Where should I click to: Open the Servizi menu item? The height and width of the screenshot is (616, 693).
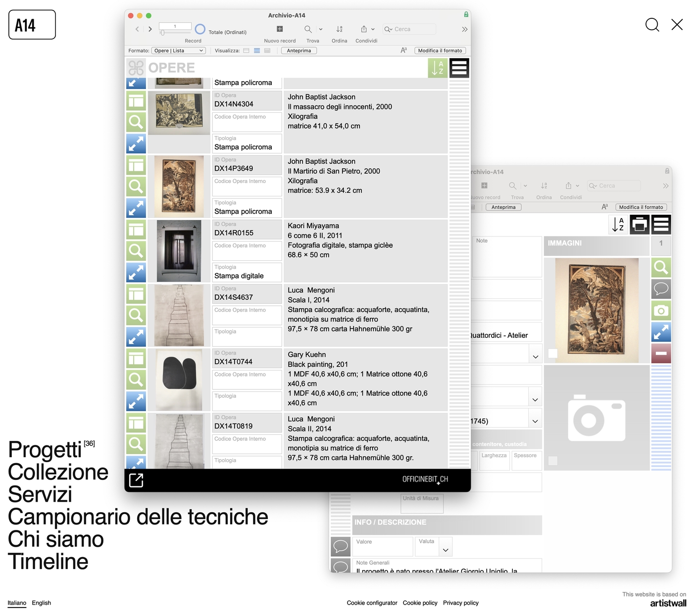point(40,494)
